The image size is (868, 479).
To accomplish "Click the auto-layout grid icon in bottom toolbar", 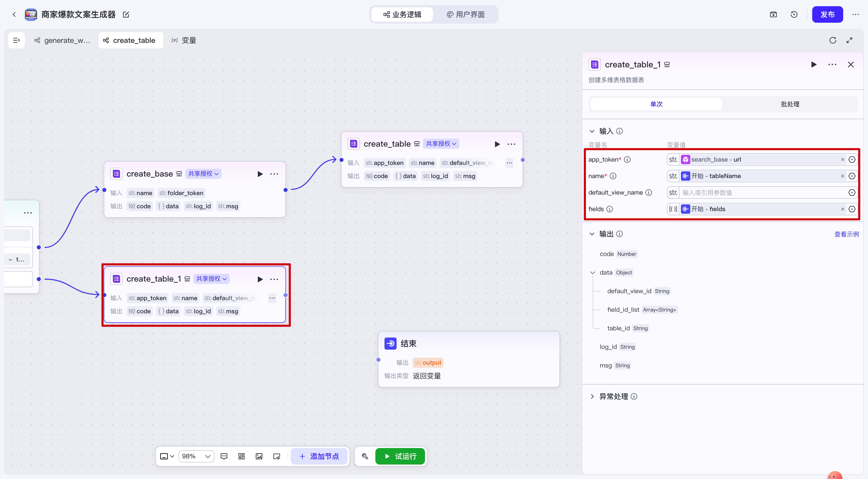I will (241, 456).
